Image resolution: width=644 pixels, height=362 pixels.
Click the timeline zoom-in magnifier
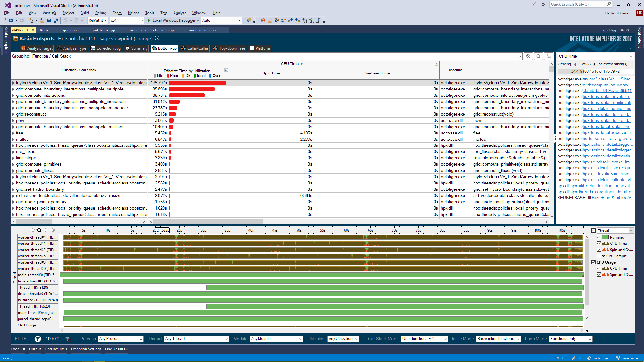click(40, 230)
